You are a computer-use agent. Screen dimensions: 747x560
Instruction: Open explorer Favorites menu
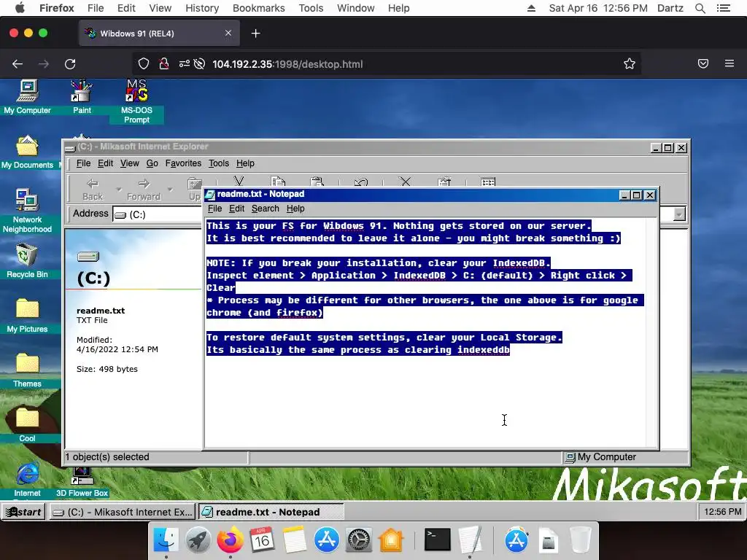click(x=183, y=163)
